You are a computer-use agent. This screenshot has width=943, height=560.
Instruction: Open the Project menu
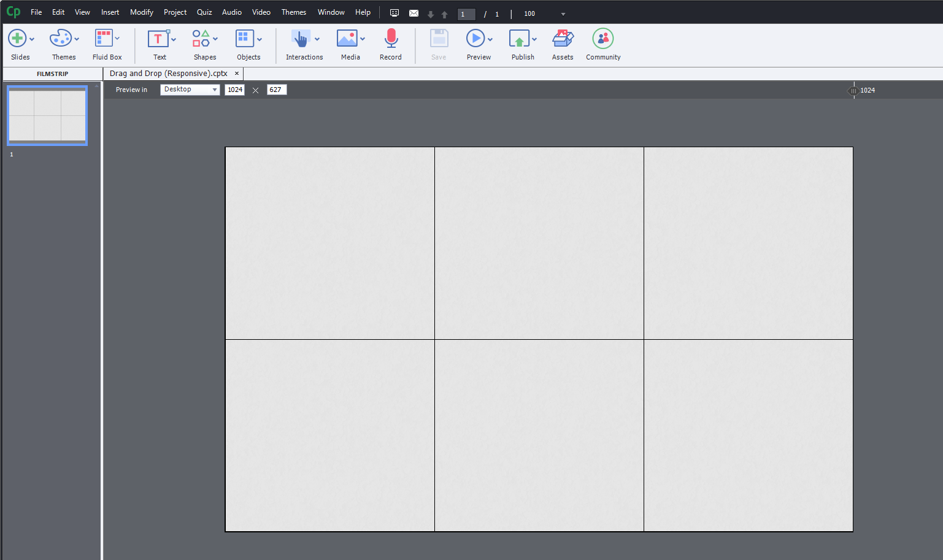[x=175, y=12]
